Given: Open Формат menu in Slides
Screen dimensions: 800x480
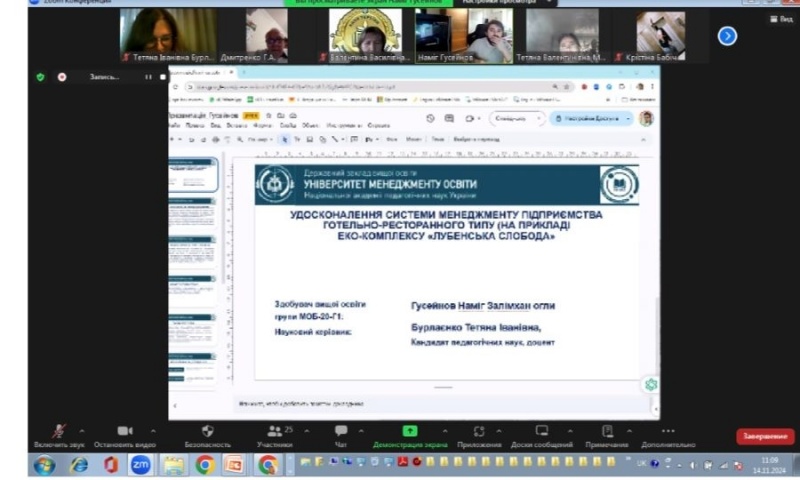Looking at the screenshot, I should (263, 125).
